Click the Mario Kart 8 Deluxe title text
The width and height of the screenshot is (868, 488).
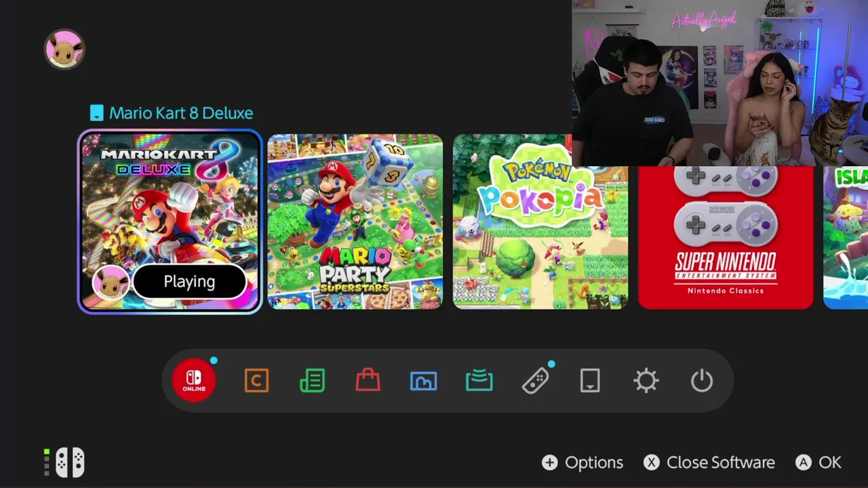click(x=181, y=113)
